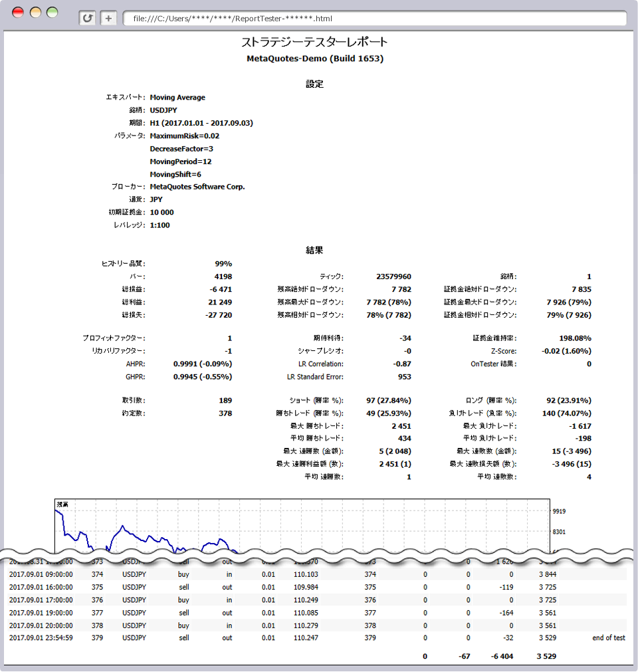Select max consecutive losses 15 (-3 496)
The image size is (638, 672).
[x=572, y=451]
